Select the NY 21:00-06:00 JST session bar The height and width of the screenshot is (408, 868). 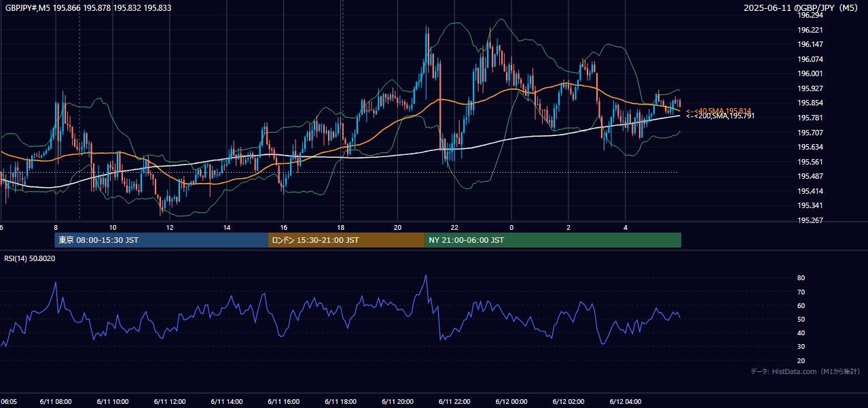pos(553,240)
